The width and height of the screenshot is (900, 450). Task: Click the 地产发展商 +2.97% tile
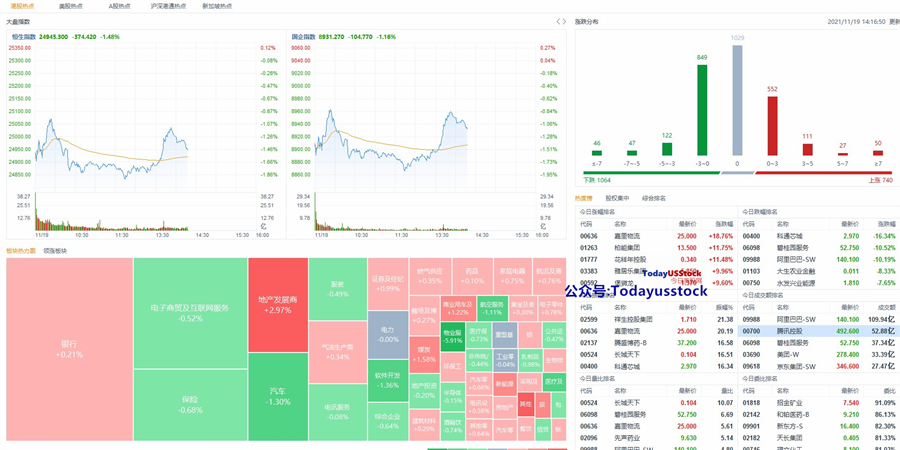(x=278, y=305)
